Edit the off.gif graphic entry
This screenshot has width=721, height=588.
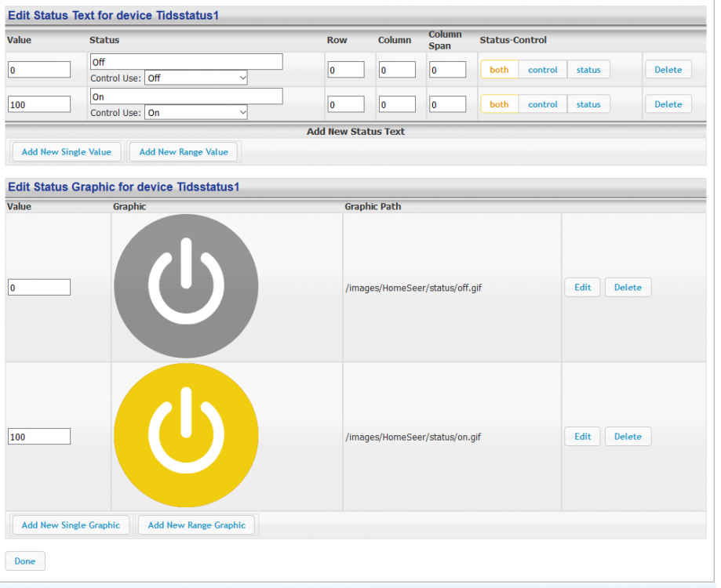click(582, 288)
